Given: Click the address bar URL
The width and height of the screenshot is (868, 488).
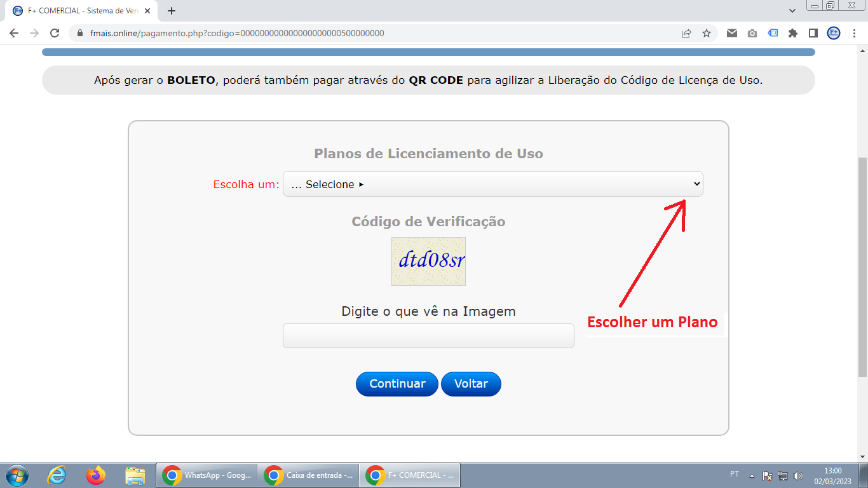Looking at the screenshot, I should pos(237,33).
